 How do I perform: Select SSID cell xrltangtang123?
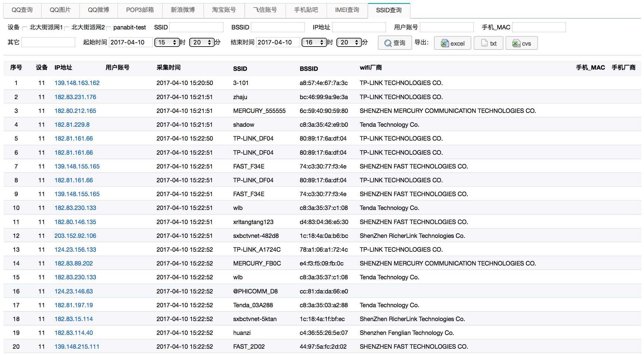(x=253, y=222)
